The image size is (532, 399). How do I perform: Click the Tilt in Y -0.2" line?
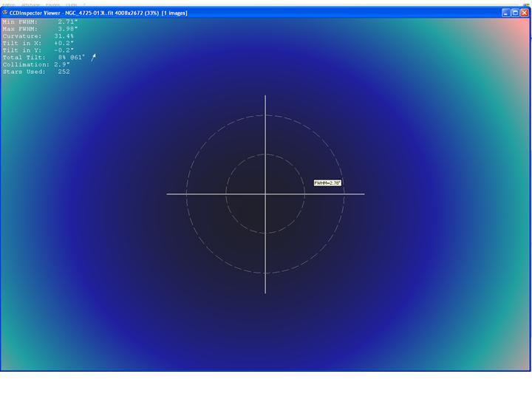pyautogui.click(x=38, y=50)
